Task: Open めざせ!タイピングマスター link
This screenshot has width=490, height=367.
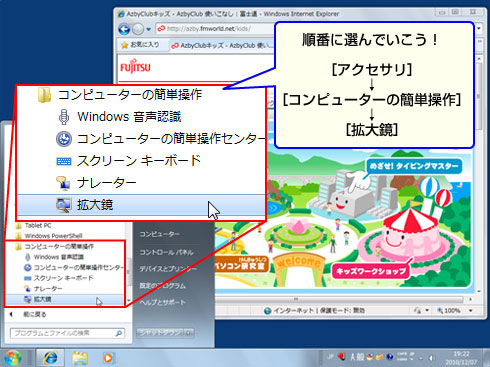Action: pyautogui.click(x=414, y=166)
